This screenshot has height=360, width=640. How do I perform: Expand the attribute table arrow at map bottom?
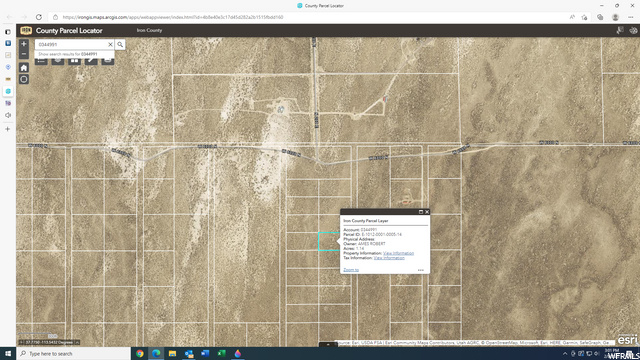(328, 345)
